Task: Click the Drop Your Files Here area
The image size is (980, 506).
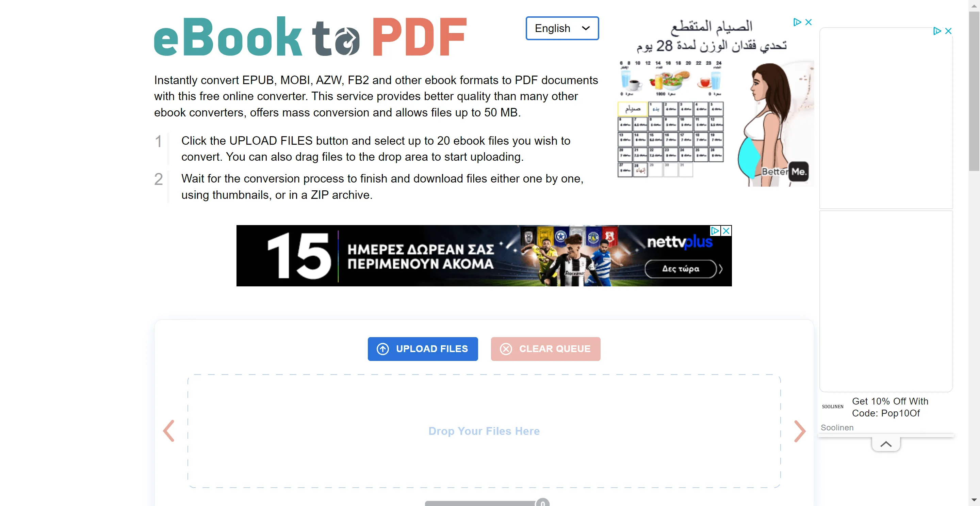Action: (484, 430)
